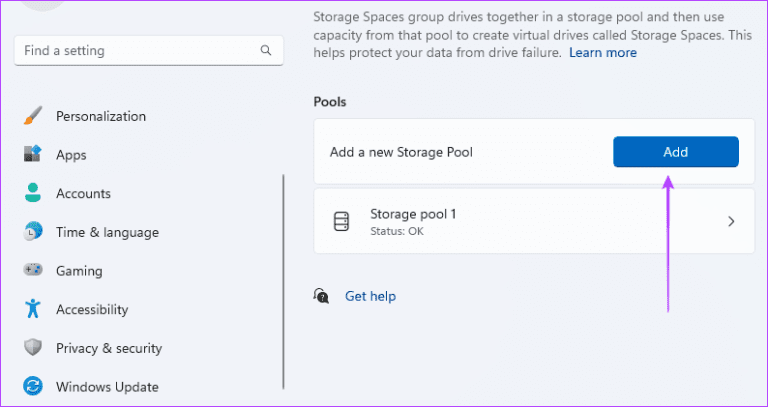Click the magnifier icon in search box
The image size is (768, 407).
tap(266, 50)
